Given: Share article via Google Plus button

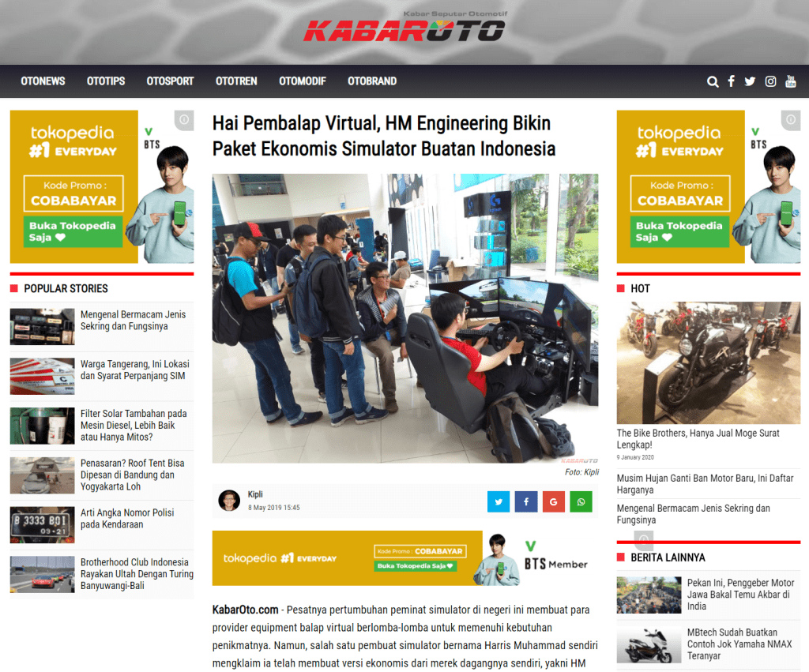Looking at the screenshot, I should [554, 501].
